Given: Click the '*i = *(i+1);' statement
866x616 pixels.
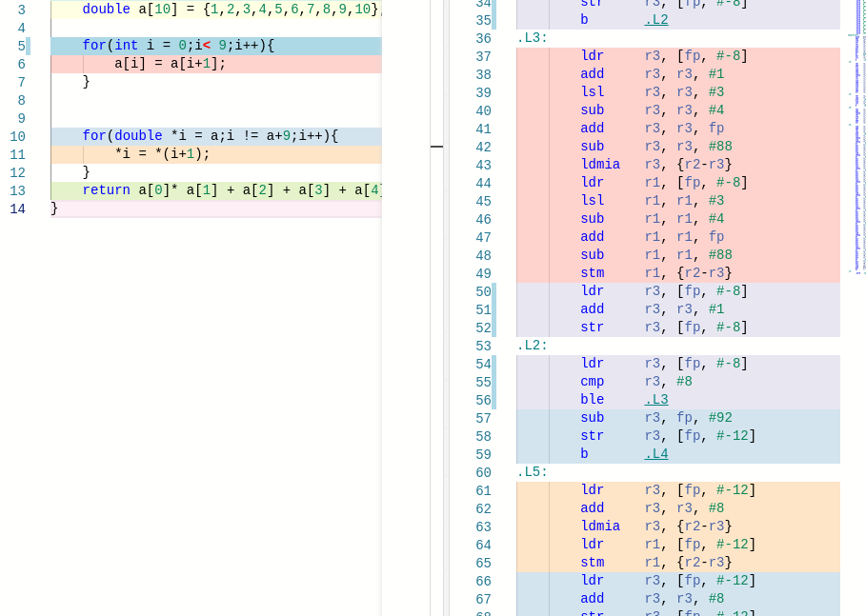Looking at the screenshot, I should [x=162, y=154].
